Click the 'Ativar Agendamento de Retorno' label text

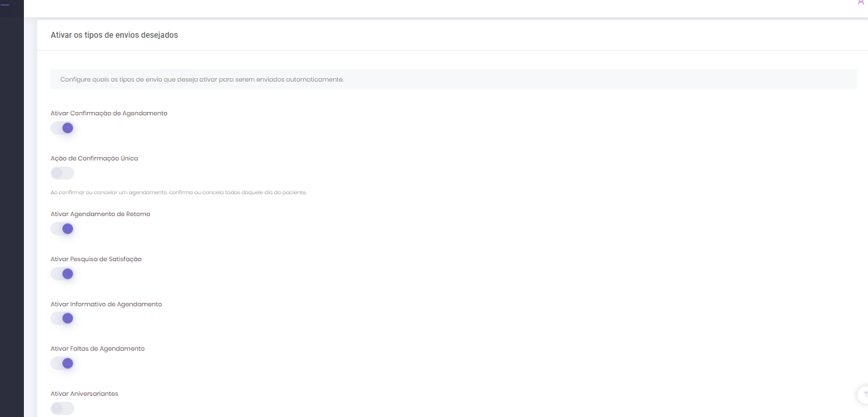(100, 214)
